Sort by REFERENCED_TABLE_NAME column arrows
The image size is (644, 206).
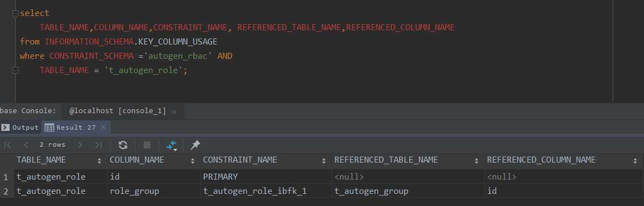[477, 161]
